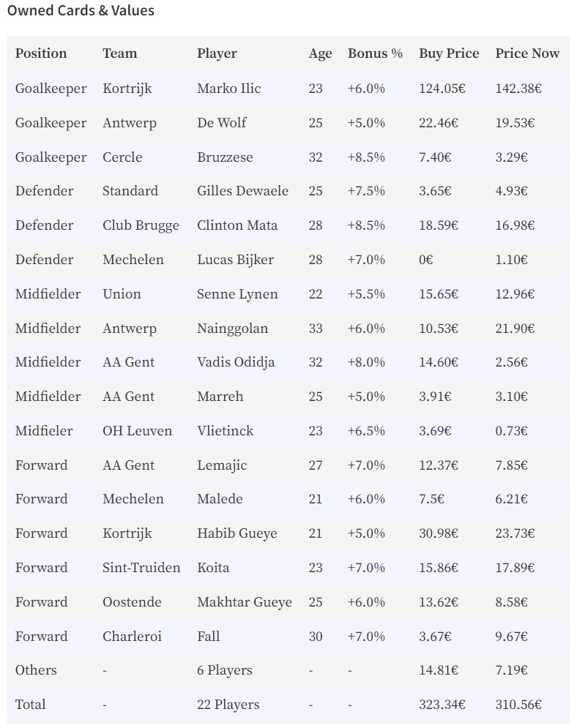Click Fall's current price 9.67€

click(x=515, y=637)
